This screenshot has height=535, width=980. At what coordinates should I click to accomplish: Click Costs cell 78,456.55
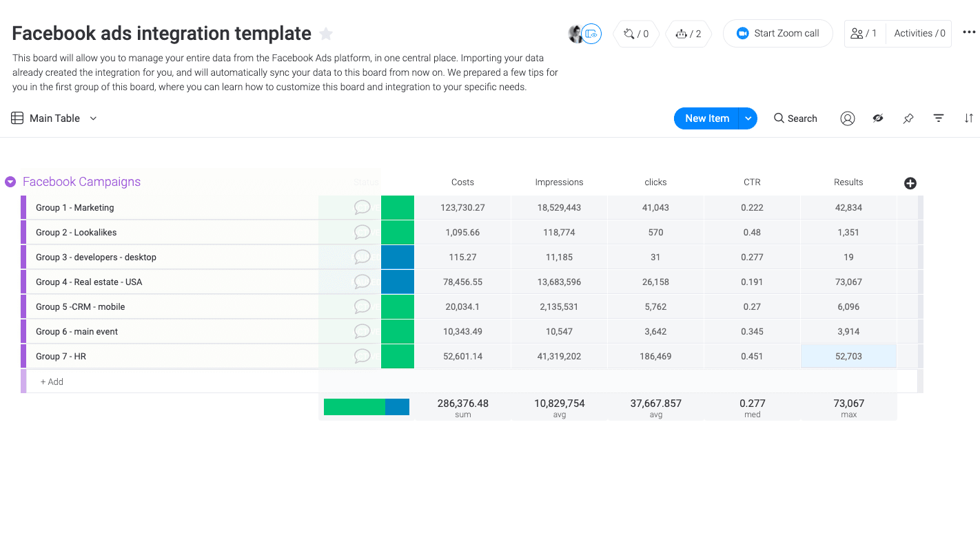point(462,282)
